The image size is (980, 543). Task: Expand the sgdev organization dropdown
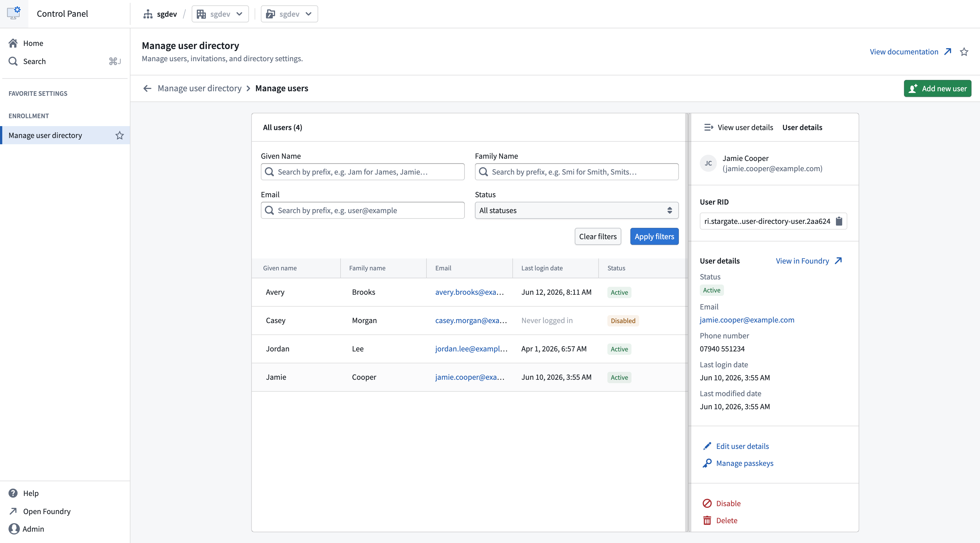point(220,14)
